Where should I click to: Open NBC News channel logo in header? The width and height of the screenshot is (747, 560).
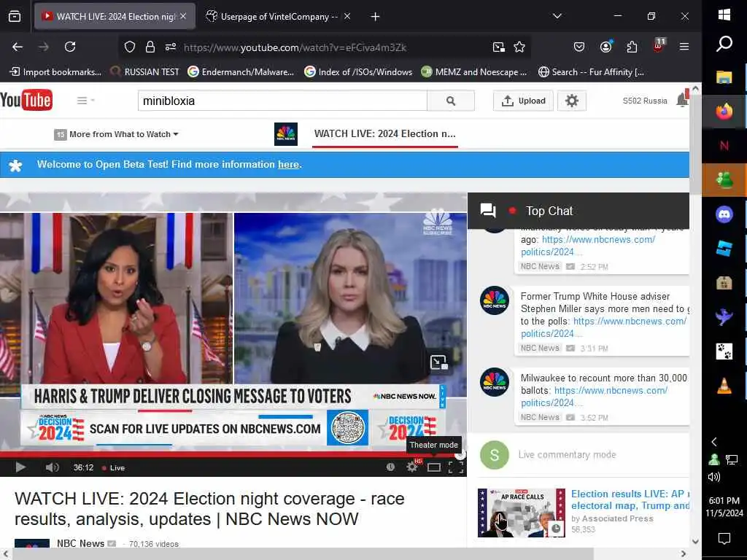pyautogui.click(x=286, y=134)
